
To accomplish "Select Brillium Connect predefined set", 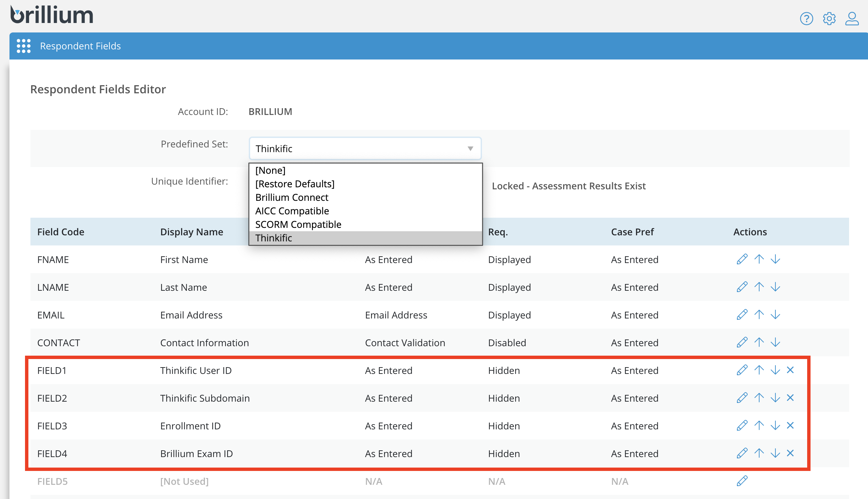I will point(365,197).
